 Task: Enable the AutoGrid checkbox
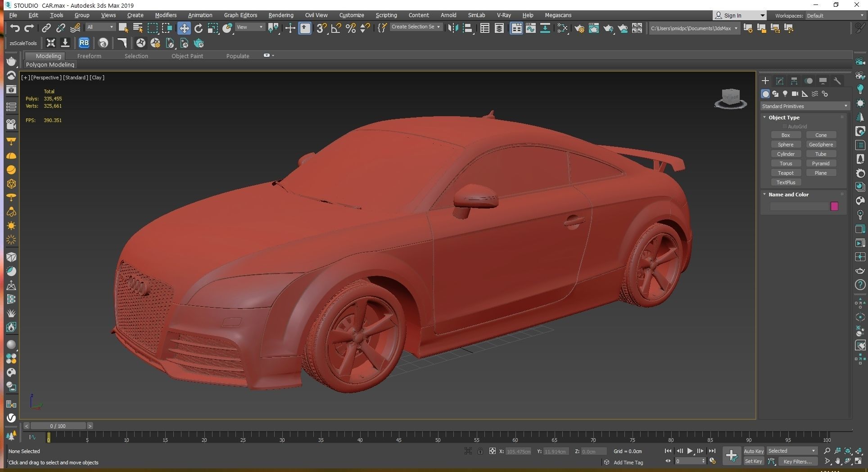pyautogui.click(x=785, y=127)
